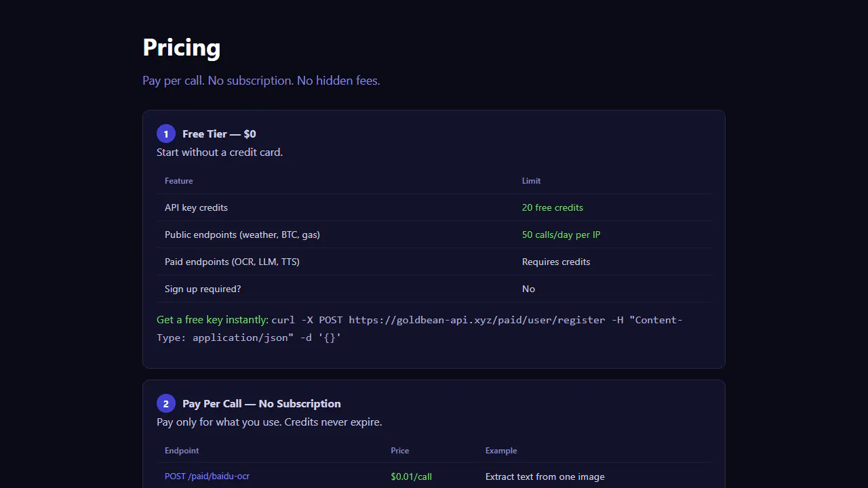Viewport: 868px width, 488px height.
Task: Click 'Pay Per Call — No Subscription' heading
Action: point(262,404)
